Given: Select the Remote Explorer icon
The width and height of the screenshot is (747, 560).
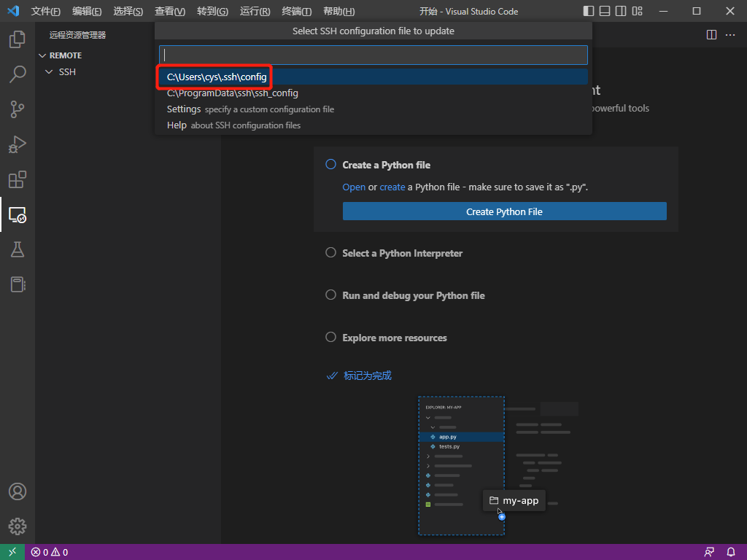Looking at the screenshot, I should pos(17,214).
